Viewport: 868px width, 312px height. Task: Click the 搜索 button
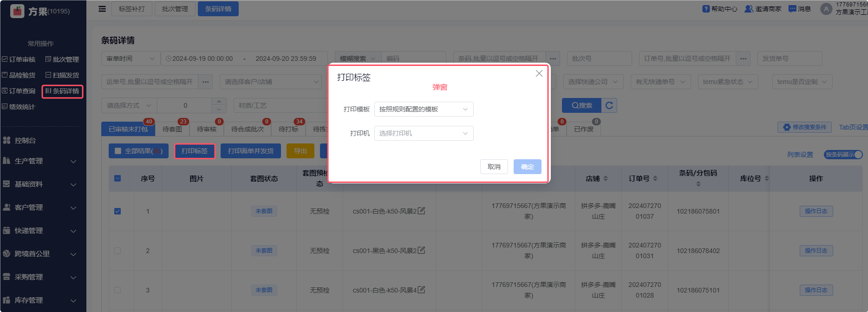582,105
